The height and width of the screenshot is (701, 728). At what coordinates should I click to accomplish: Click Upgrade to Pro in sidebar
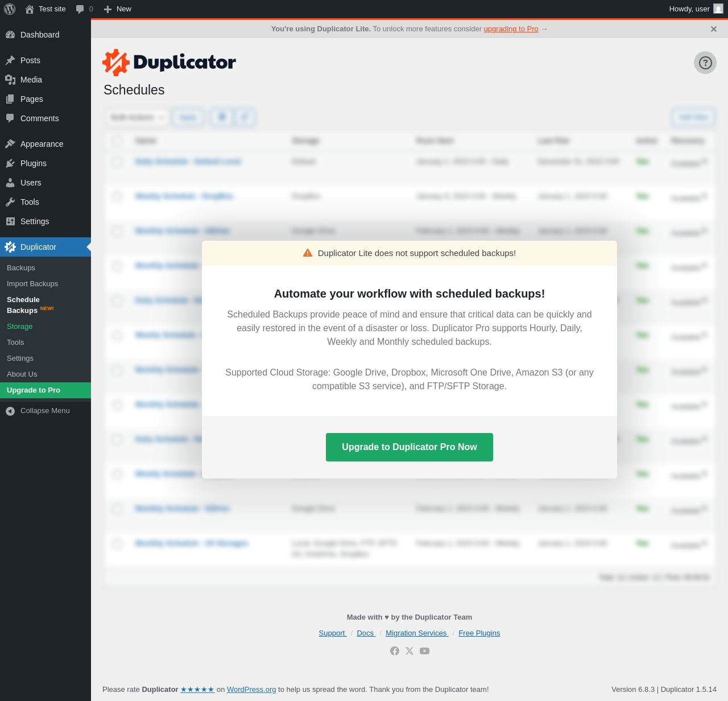45,390
